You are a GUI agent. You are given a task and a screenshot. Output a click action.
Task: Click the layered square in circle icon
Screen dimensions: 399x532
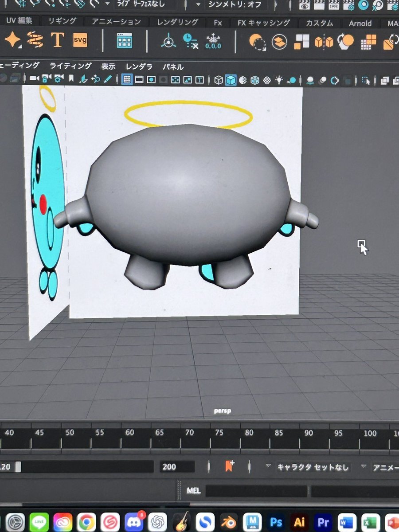click(279, 42)
